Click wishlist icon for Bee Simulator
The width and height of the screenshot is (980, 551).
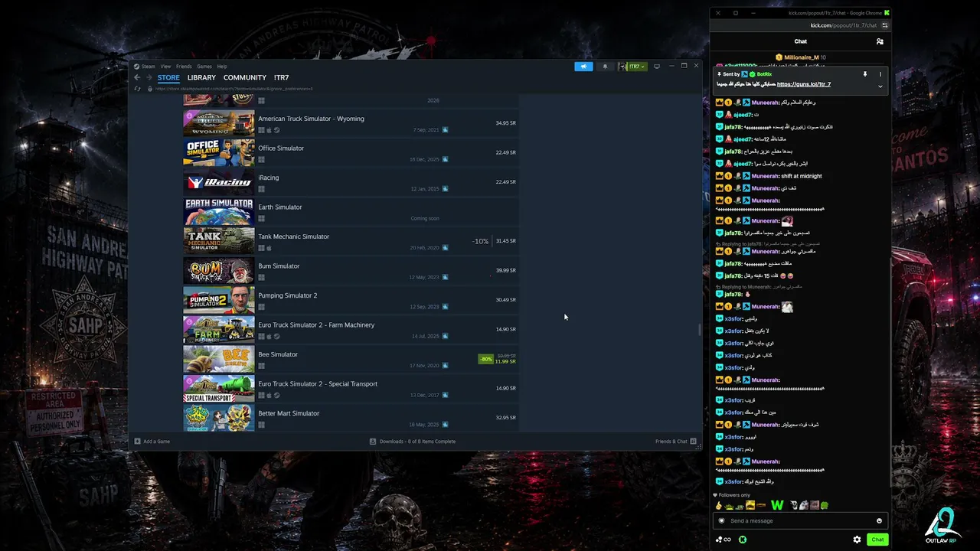(445, 366)
